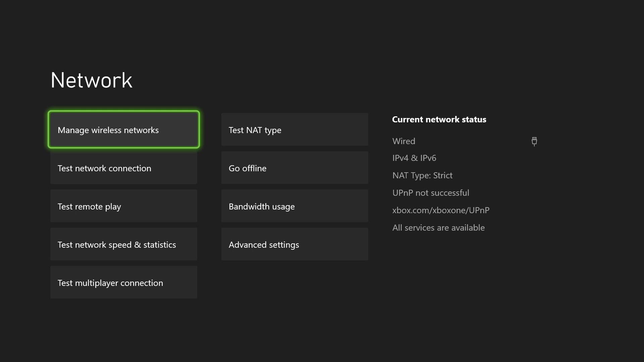This screenshot has height=362, width=644.
Task: Start Test remote play
Action: point(123,206)
